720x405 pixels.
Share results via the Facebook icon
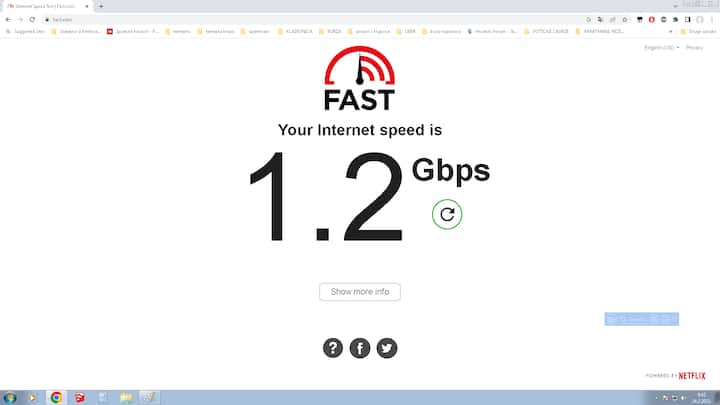360,348
